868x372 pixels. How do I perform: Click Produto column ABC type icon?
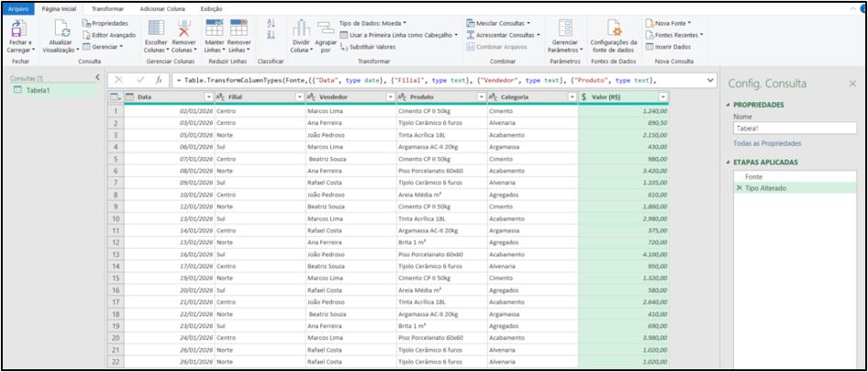click(x=402, y=97)
